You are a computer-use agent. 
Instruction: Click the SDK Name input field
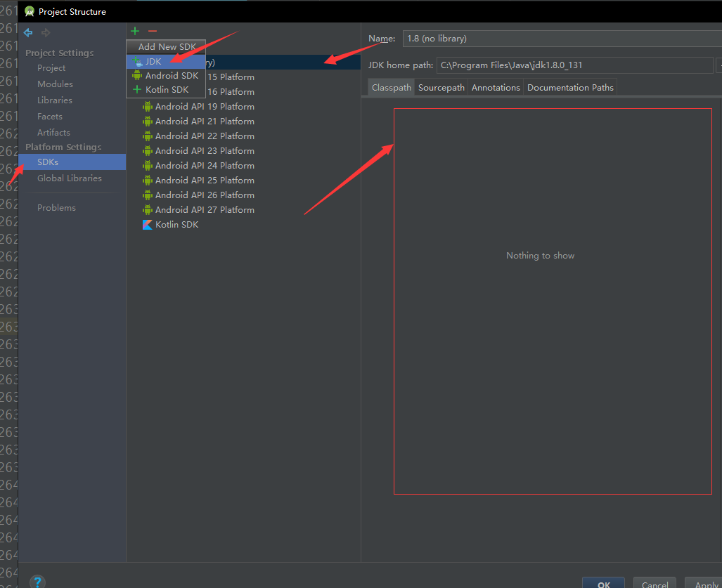pos(562,39)
